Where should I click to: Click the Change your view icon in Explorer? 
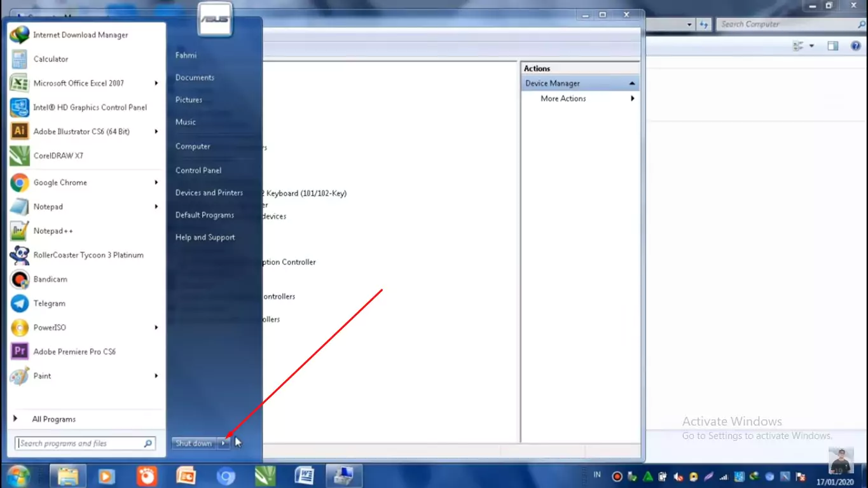(x=799, y=46)
